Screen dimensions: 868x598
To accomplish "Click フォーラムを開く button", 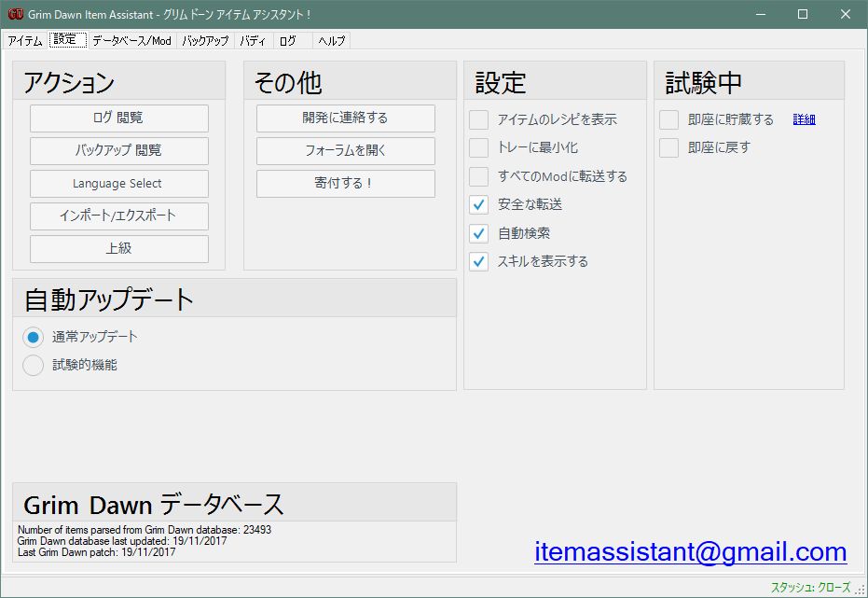I will 345,150.
